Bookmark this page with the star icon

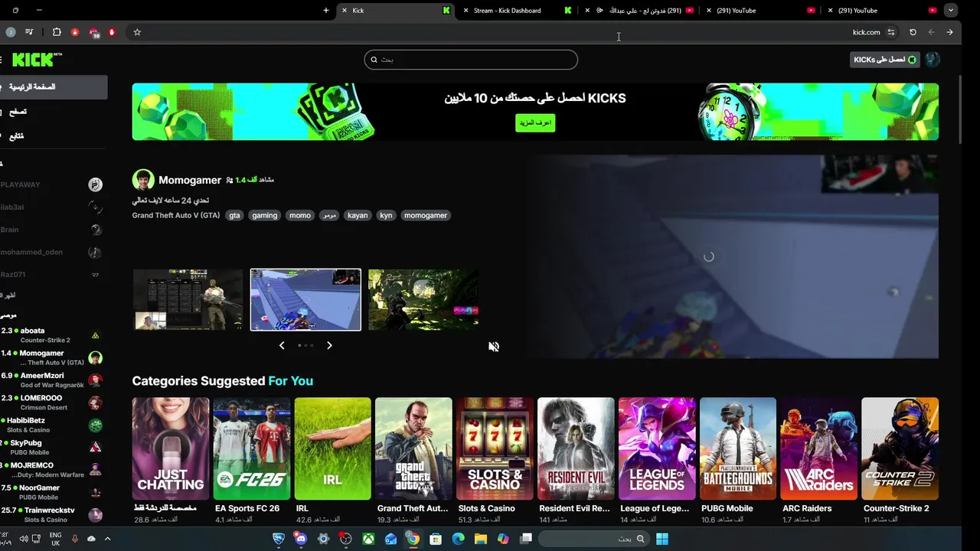pos(137,32)
